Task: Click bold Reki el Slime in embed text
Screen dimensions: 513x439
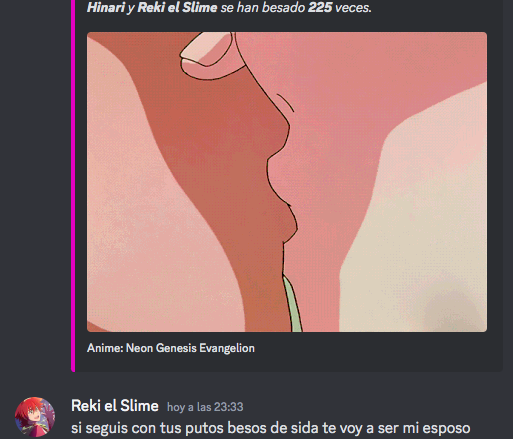Action: pyautogui.click(x=177, y=7)
